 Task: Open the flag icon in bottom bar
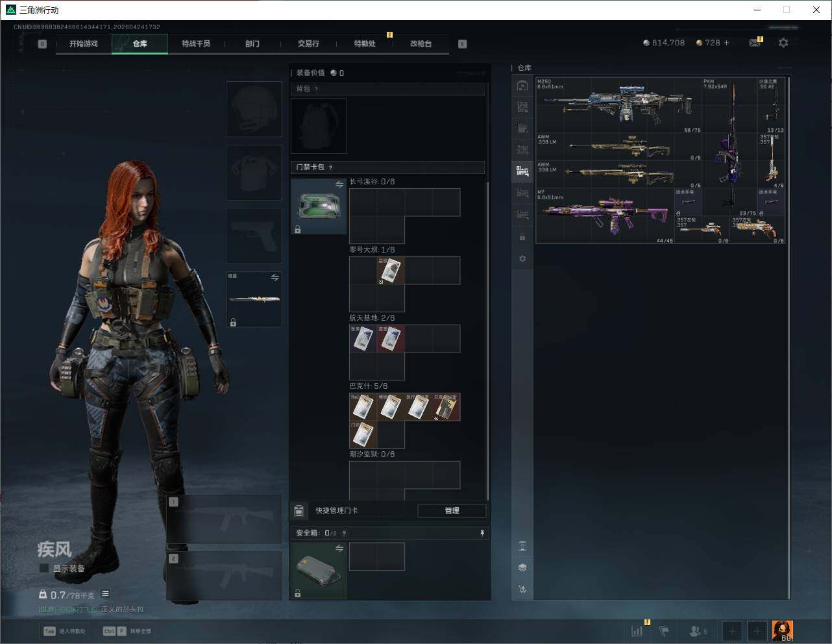664,630
